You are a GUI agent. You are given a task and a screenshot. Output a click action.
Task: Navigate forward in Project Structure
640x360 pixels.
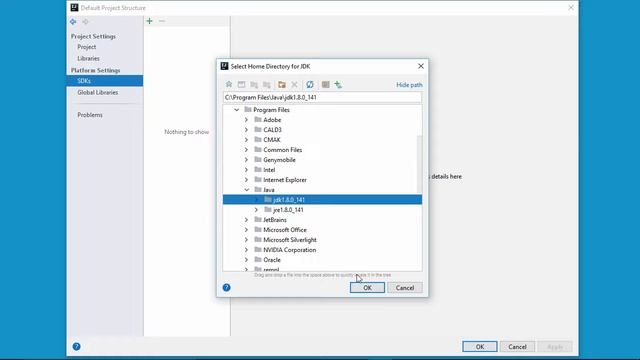point(85,22)
